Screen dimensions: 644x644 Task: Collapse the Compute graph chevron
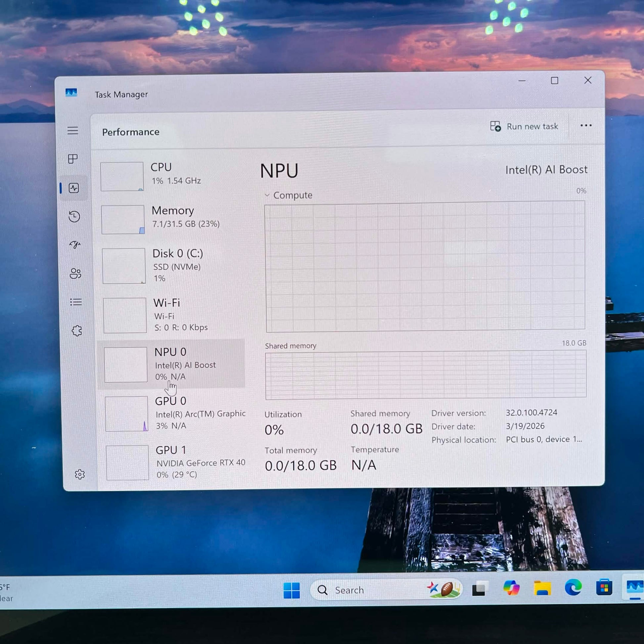(267, 195)
